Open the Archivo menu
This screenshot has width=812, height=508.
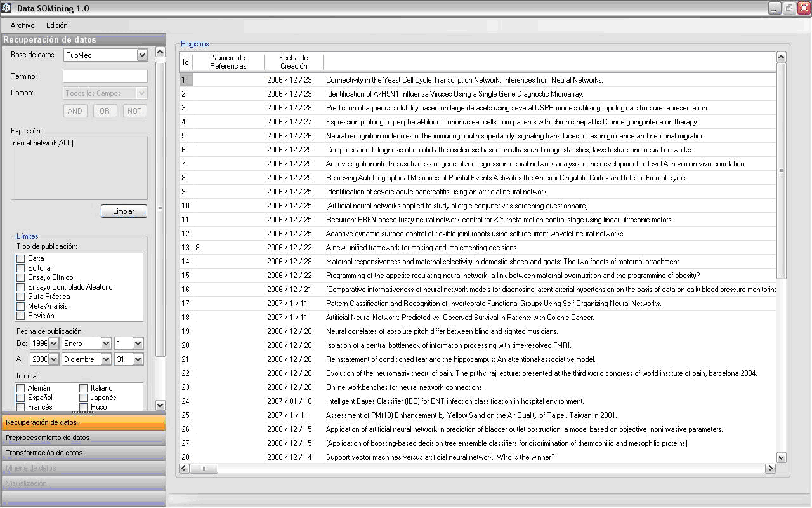(x=22, y=25)
